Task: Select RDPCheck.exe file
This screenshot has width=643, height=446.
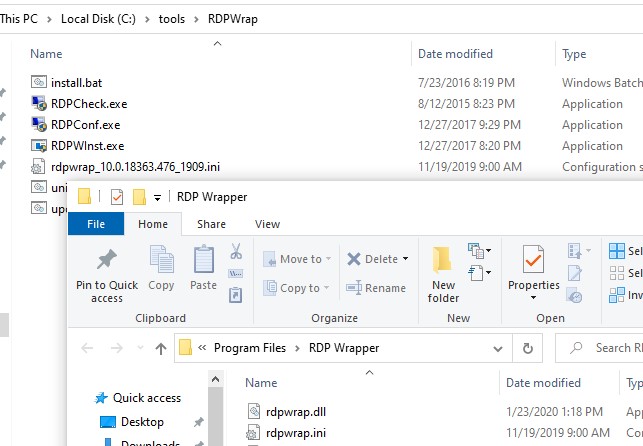Action: 89,104
